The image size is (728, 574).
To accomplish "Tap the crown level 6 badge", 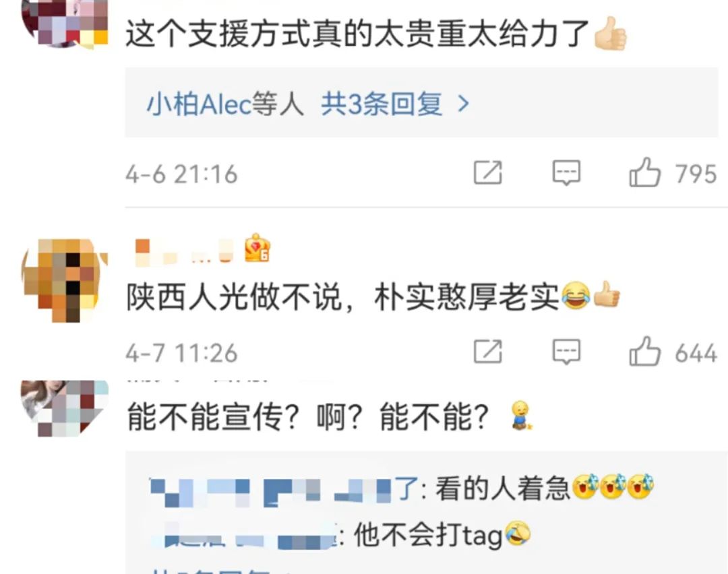I will coord(257,248).
